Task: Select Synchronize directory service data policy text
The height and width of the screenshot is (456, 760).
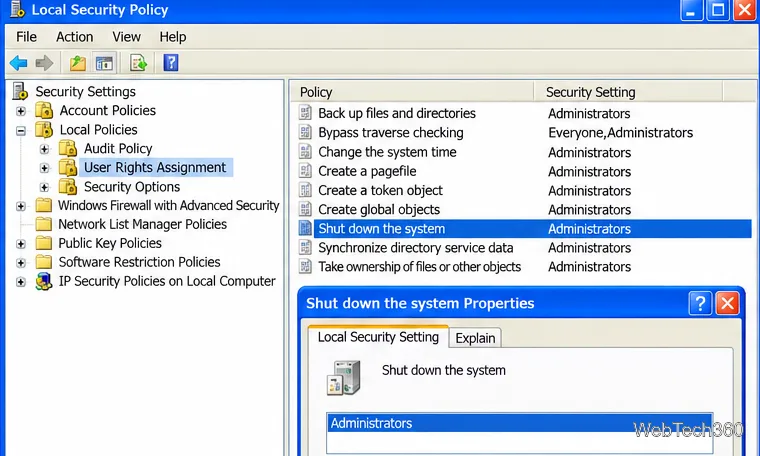Action: pyautogui.click(x=415, y=248)
